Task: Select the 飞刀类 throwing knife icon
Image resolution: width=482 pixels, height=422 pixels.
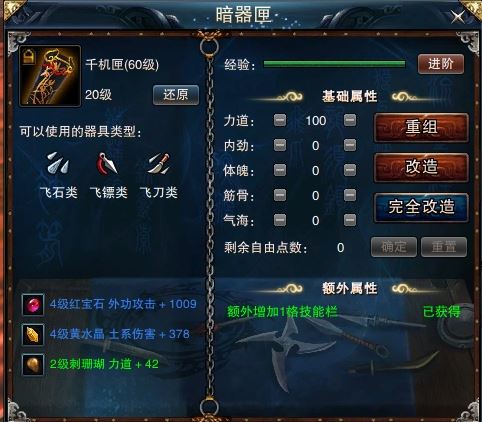Action: click(158, 163)
